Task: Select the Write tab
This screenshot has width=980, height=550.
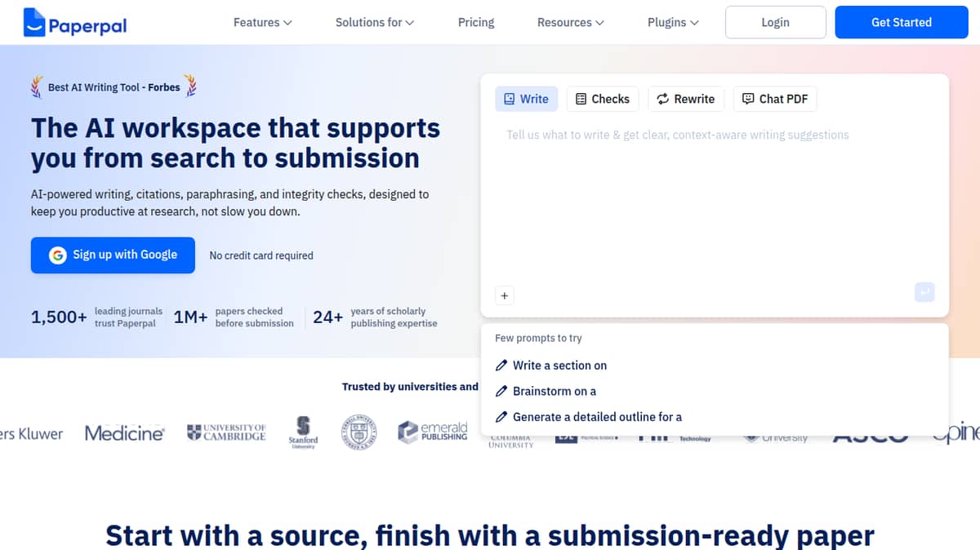Action: click(526, 99)
